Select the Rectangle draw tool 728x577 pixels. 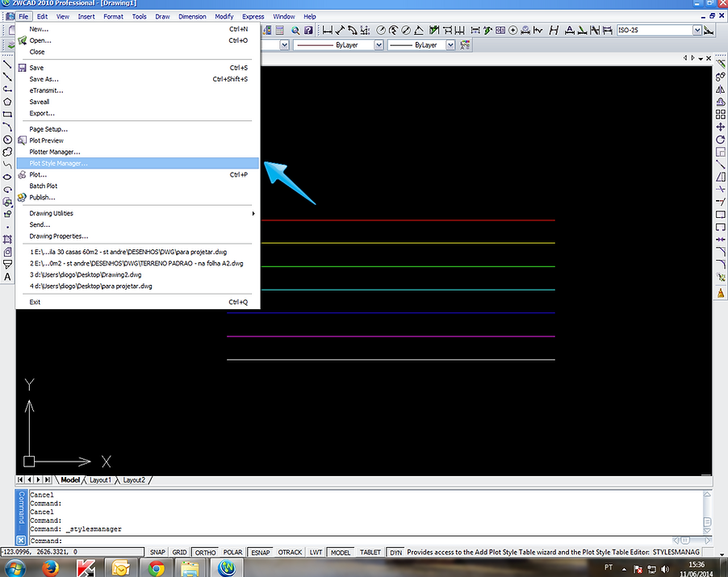point(7,115)
